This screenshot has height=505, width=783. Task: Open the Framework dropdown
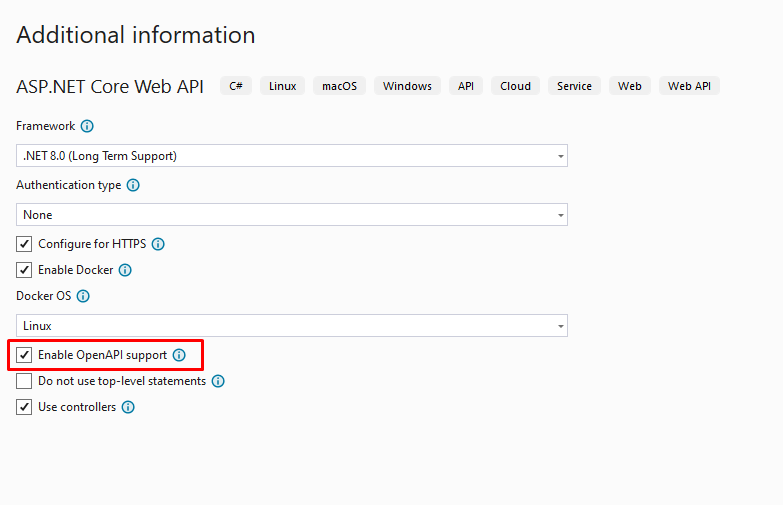click(291, 156)
